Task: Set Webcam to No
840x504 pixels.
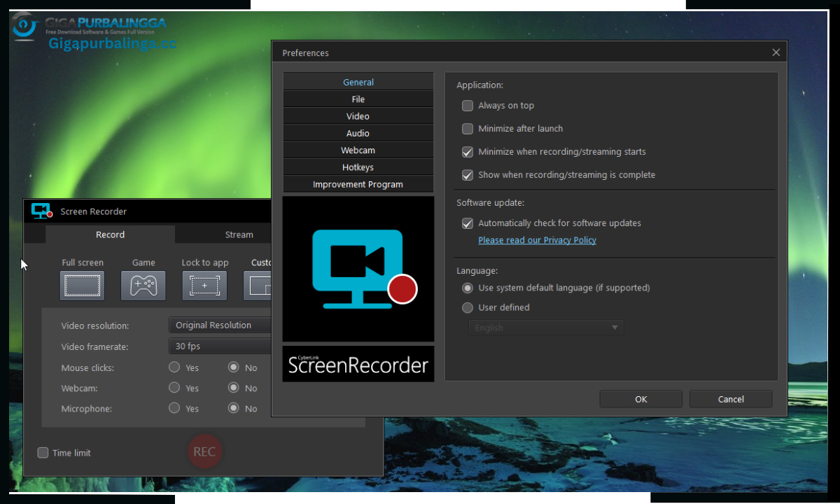Action: (x=233, y=387)
